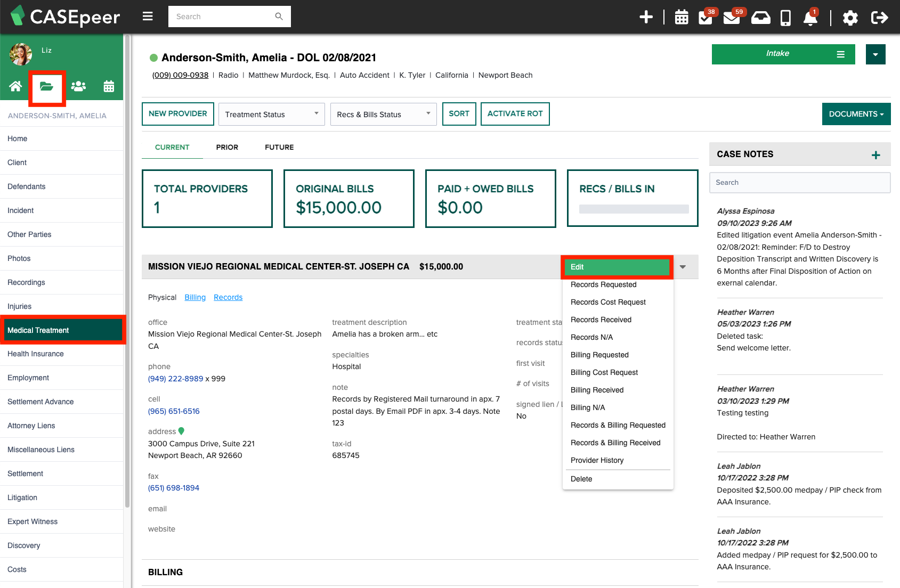Open notifications bell icon

pos(810,18)
